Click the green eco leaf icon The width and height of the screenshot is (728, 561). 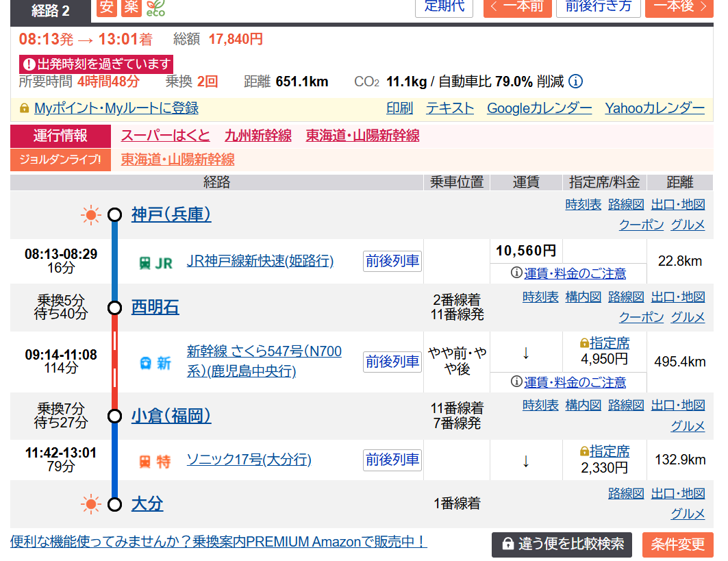[155, 8]
